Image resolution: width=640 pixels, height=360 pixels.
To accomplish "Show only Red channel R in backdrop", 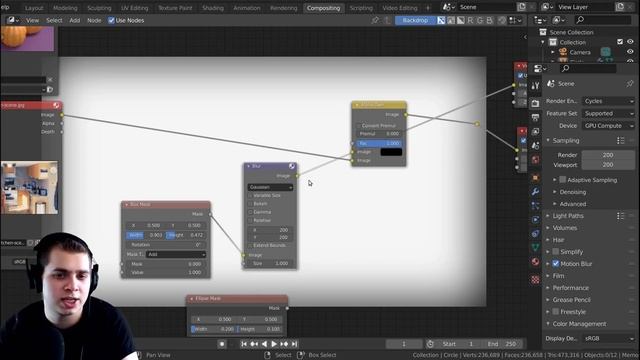I will coord(471,20).
